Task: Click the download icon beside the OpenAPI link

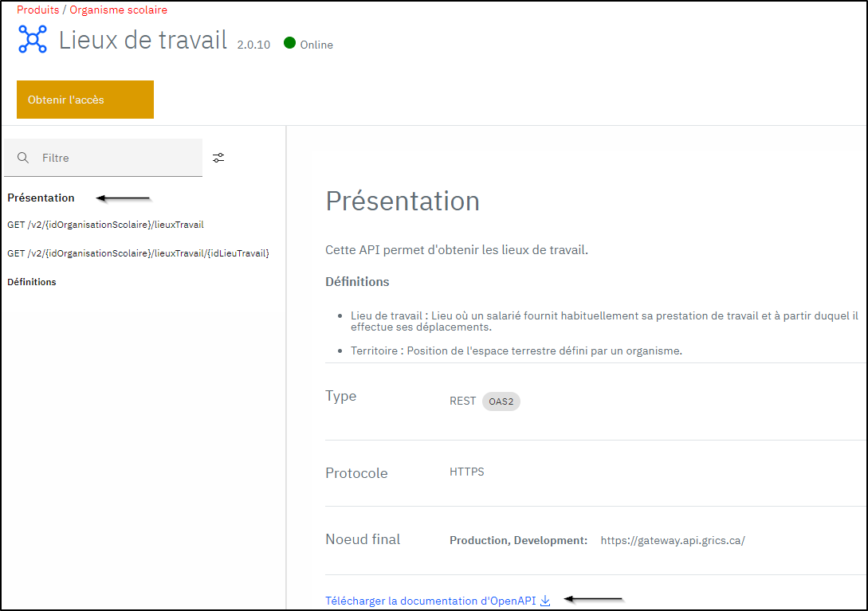Action: [x=545, y=600]
